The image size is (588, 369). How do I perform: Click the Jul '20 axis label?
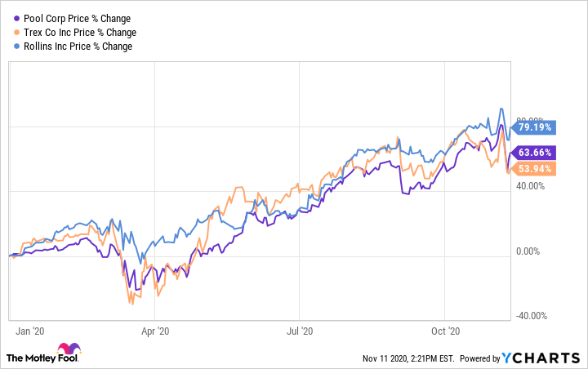click(x=301, y=331)
